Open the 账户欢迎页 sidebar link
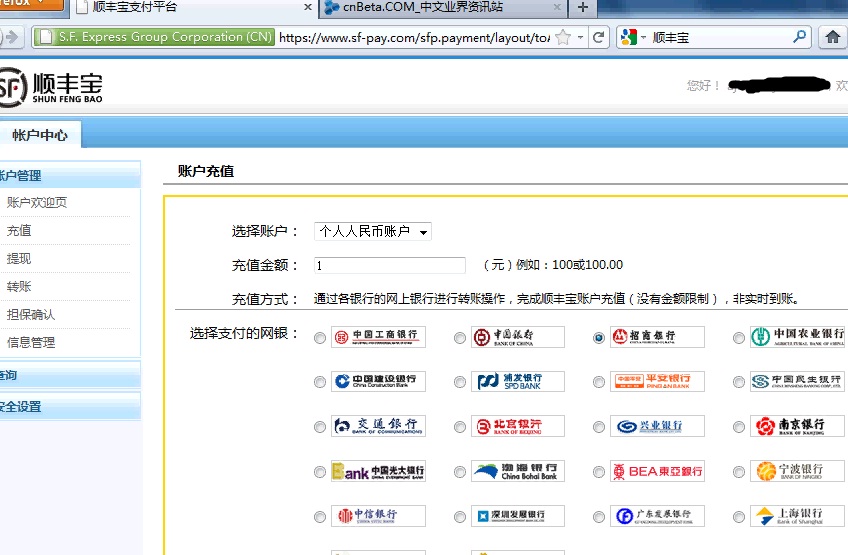The width and height of the screenshot is (848, 555). [x=37, y=202]
